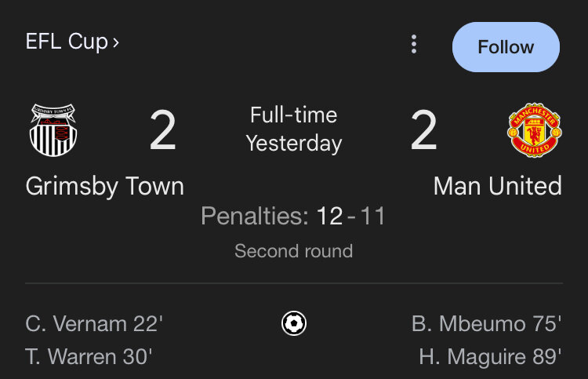This screenshot has width=588, height=379.
Task: Click the divider above the goalscorers
Action: pyautogui.click(x=294, y=283)
